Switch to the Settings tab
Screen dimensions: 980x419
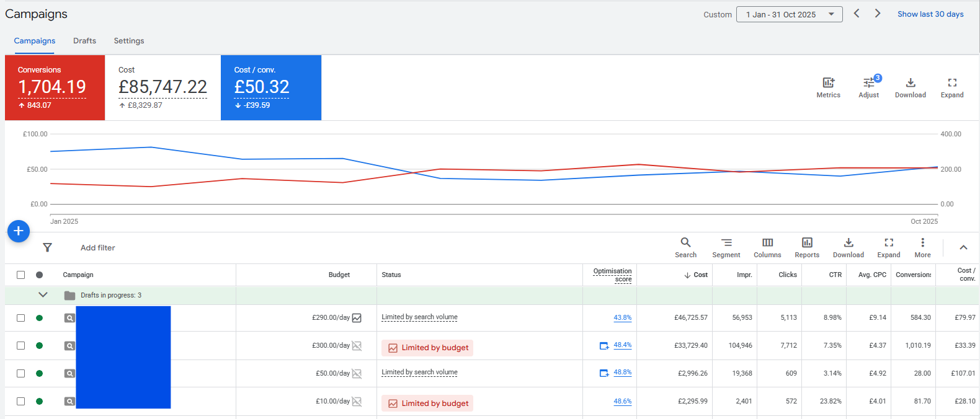point(129,41)
